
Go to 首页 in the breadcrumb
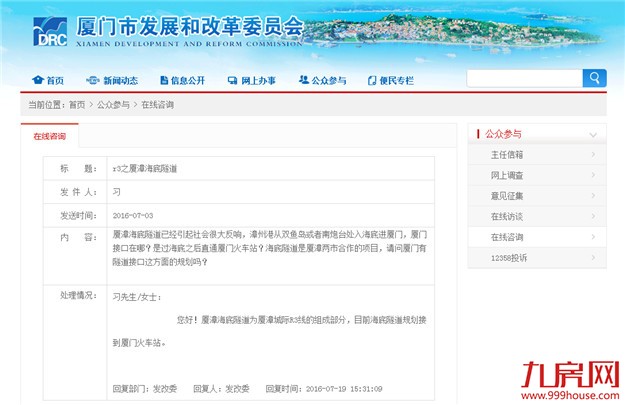click(x=77, y=105)
